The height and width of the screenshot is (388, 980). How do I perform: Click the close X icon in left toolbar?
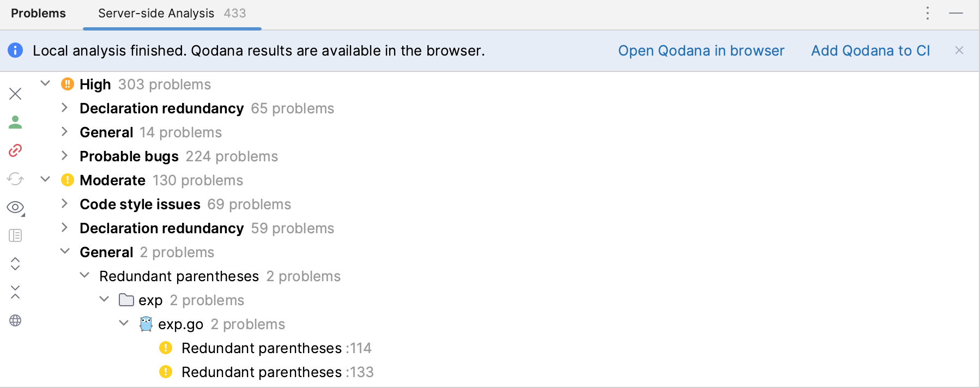coord(15,94)
